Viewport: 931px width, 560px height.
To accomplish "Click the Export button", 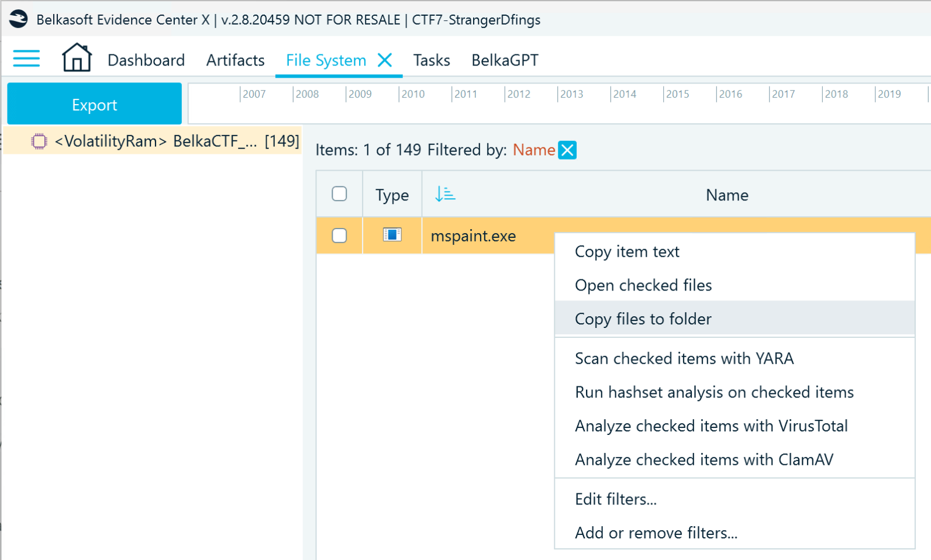I will (94, 104).
